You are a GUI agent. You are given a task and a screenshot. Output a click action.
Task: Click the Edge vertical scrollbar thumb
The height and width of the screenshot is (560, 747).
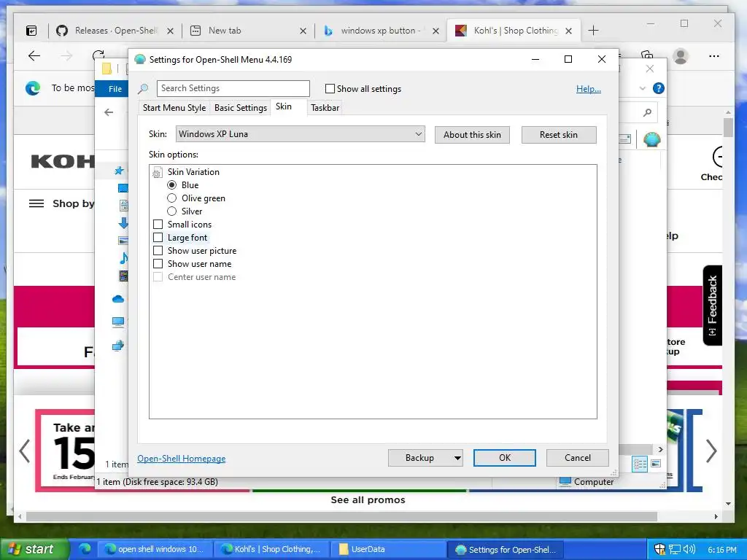(x=728, y=128)
